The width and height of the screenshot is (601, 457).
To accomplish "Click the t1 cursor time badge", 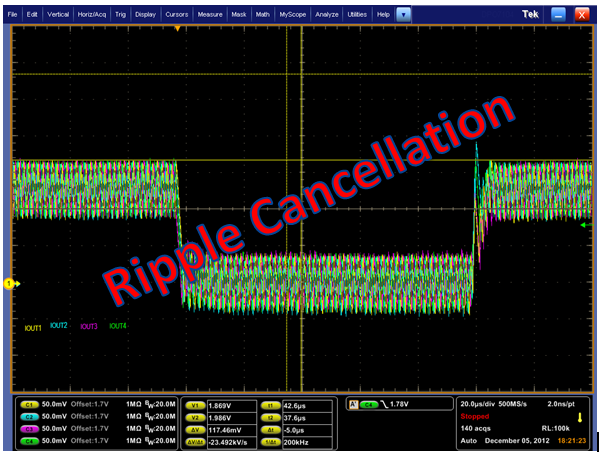I will click(270, 403).
